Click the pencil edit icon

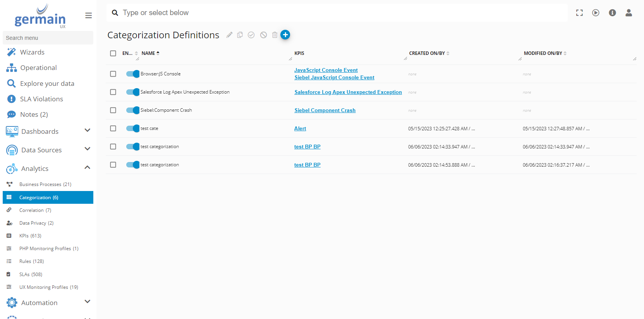(229, 35)
